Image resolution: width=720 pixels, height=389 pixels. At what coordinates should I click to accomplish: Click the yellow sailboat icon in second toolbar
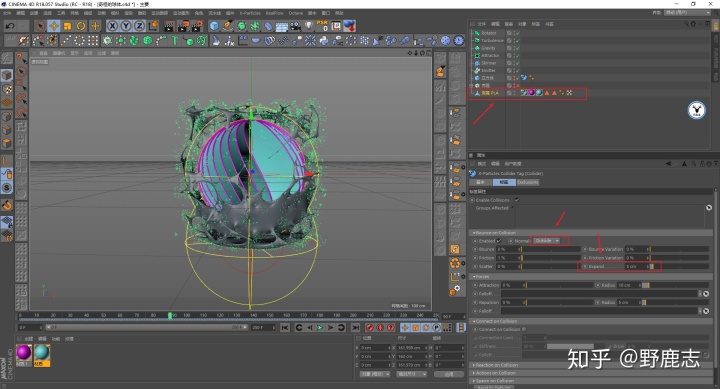pyautogui.click(x=215, y=41)
